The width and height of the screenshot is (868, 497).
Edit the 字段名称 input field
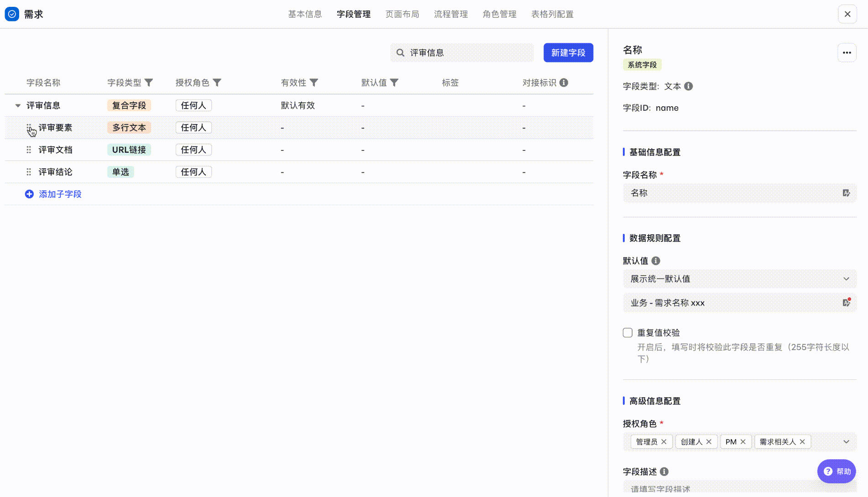[x=740, y=193]
